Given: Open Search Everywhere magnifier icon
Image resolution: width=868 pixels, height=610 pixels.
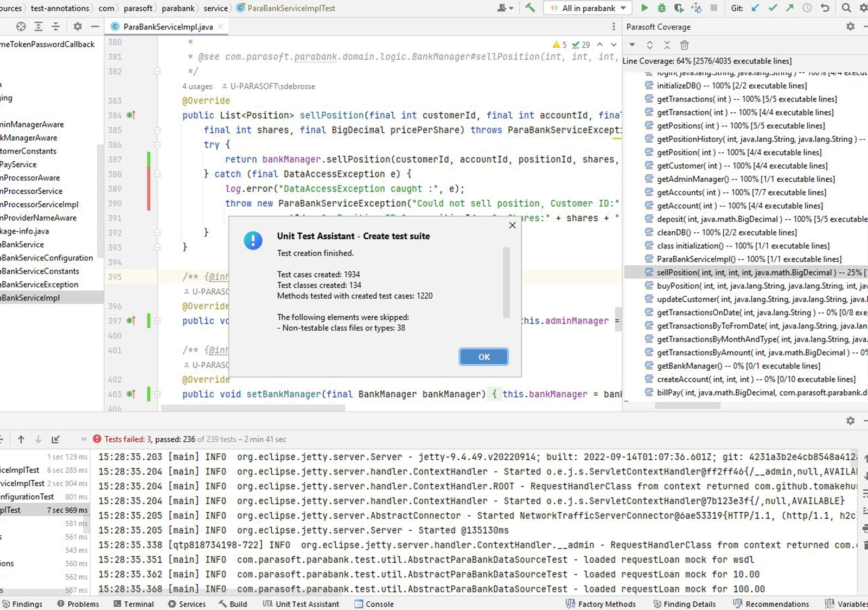Looking at the screenshot, I should pyautogui.click(x=846, y=8).
